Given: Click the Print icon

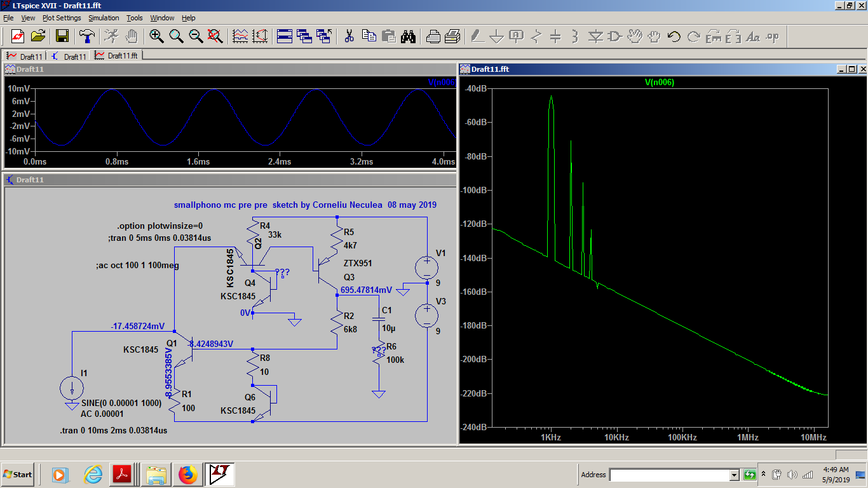Looking at the screenshot, I should 452,36.
